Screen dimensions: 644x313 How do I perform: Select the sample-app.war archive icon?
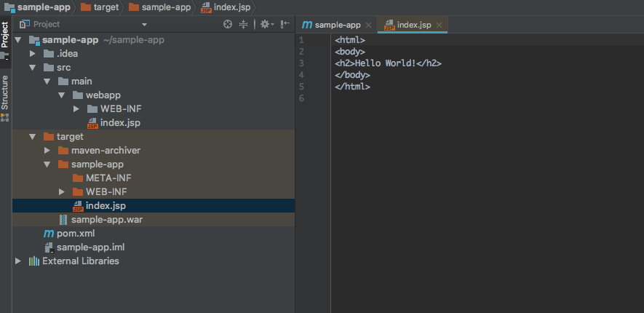click(x=63, y=219)
